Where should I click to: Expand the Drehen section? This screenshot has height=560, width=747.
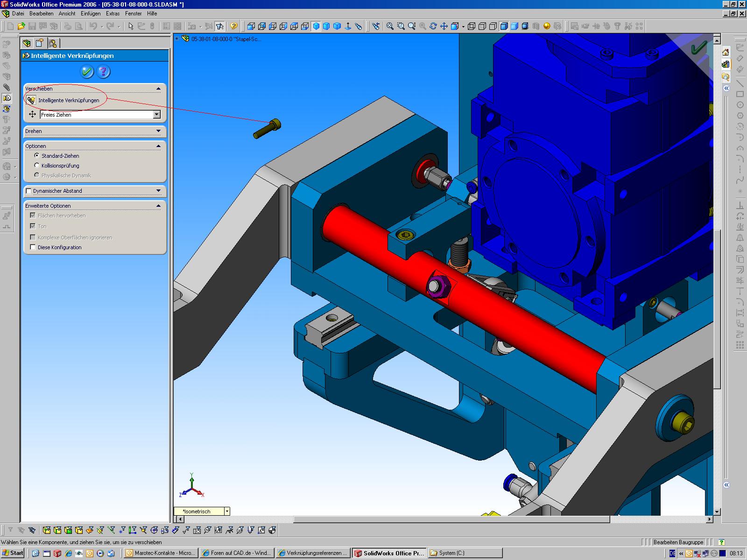pos(158,131)
